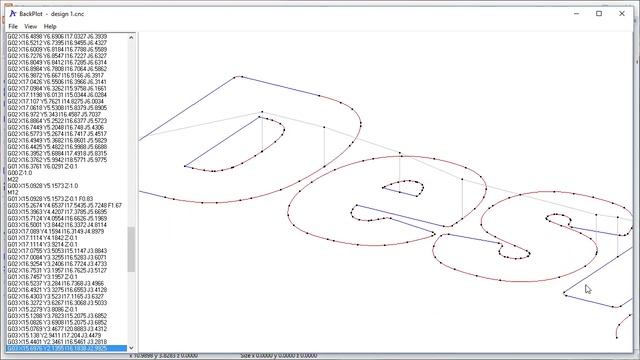This screenshot has width=640, height=360.
Task: Click the G-code list scroll up arrow
Action: (x=131, y=37)
